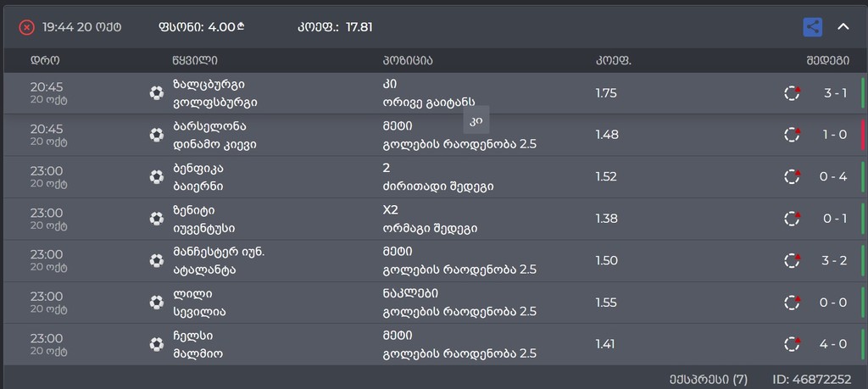Click the 4 - 0 score result

click(833, 344)
